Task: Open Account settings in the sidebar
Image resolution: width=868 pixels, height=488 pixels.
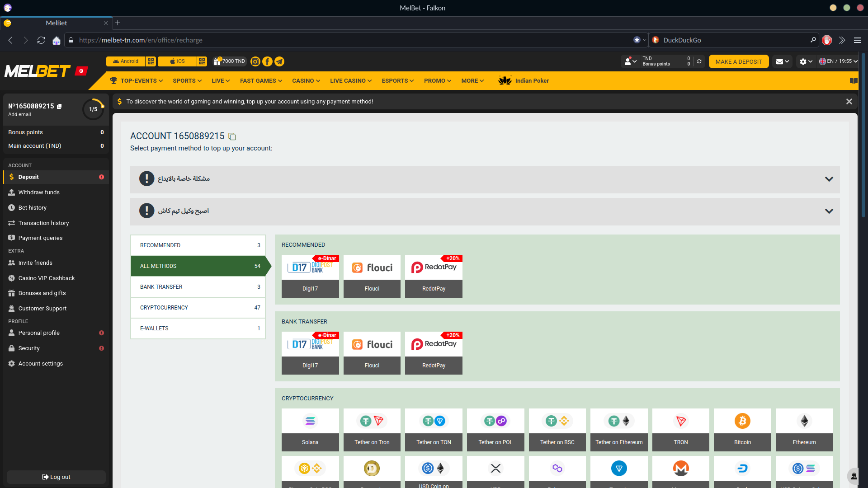Action: pos(56,364)
